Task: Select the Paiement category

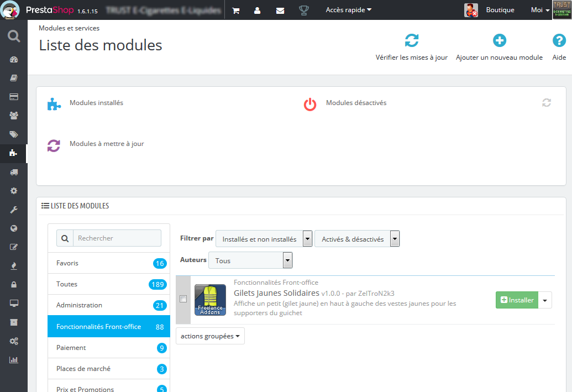Action: [109, 347]
